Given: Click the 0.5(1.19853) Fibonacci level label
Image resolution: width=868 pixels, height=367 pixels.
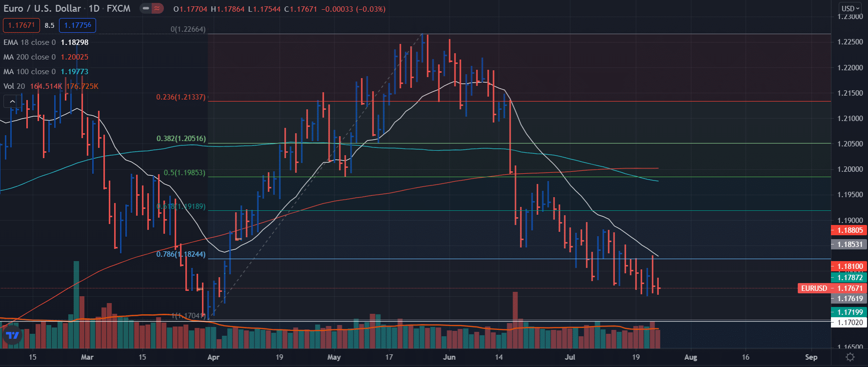Looking at the screenshot, I should click(x=184, y=173).
